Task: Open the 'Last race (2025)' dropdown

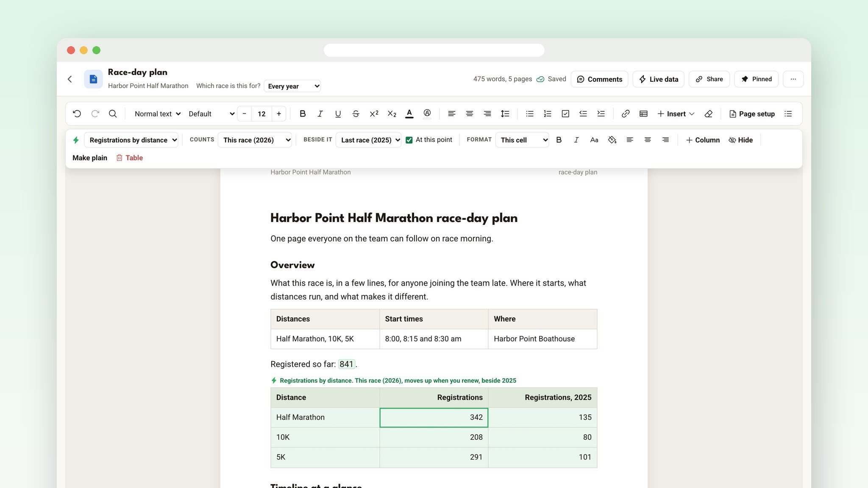Action: pos(368,140)
